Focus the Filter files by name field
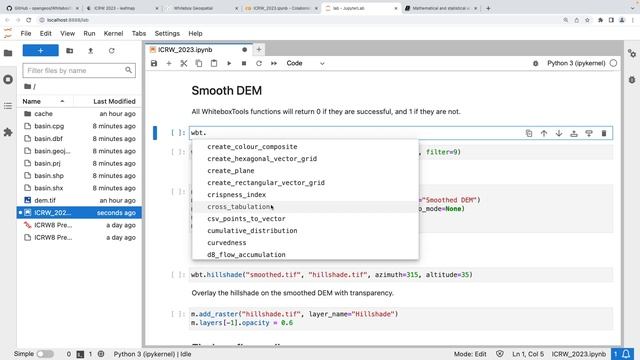This screenshot has height=360, width=640. point(79,71)
